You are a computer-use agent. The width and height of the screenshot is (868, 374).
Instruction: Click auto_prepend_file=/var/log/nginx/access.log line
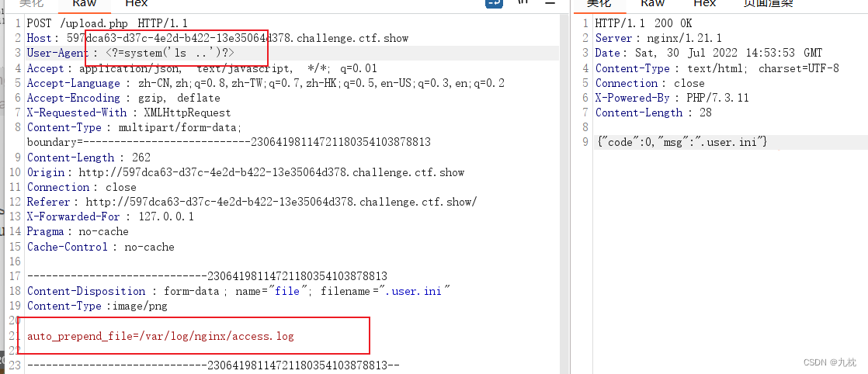point(161,337)
